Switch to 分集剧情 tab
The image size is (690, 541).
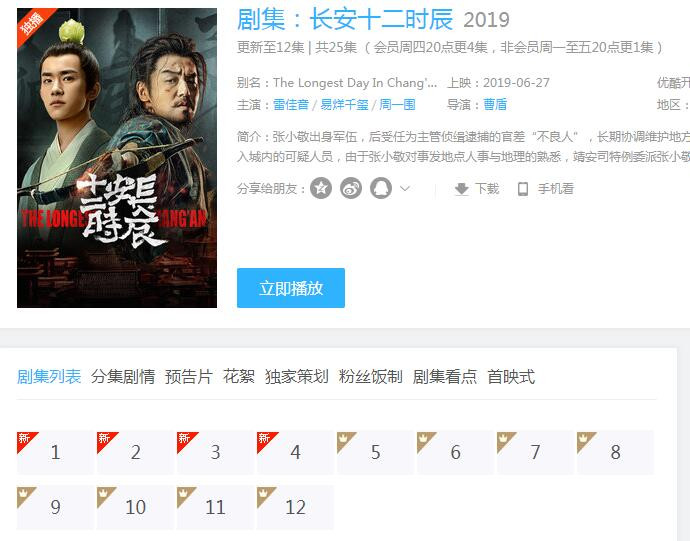coord(123,377)
